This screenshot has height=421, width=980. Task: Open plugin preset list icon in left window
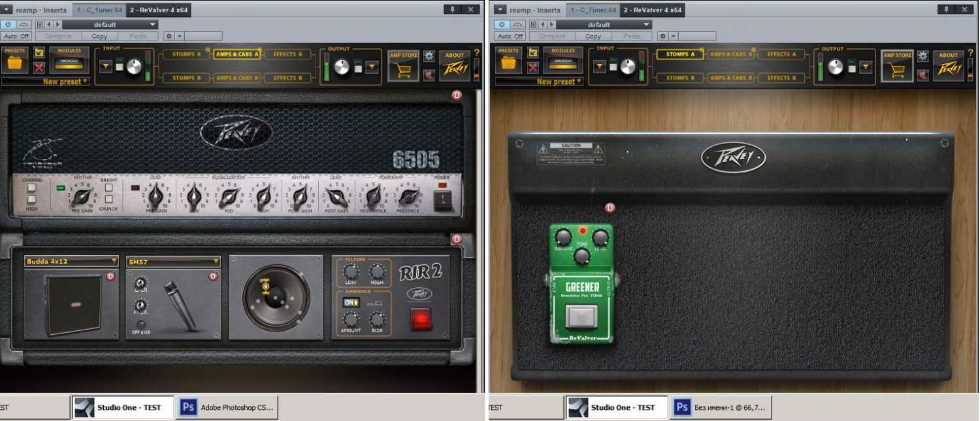pyautogui.click(x=40, y=25)
